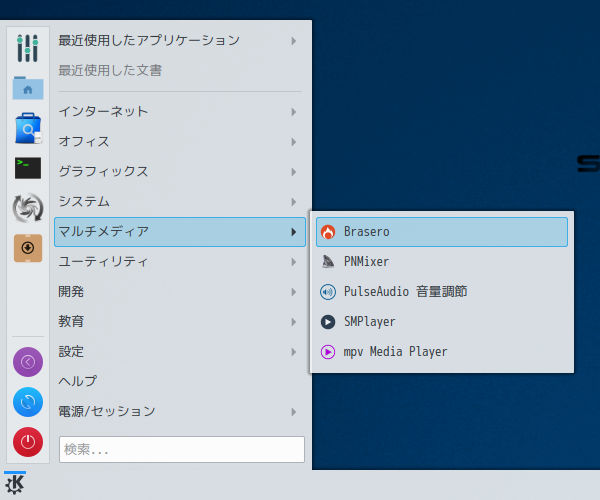Launch mpv Media Player

442,352
